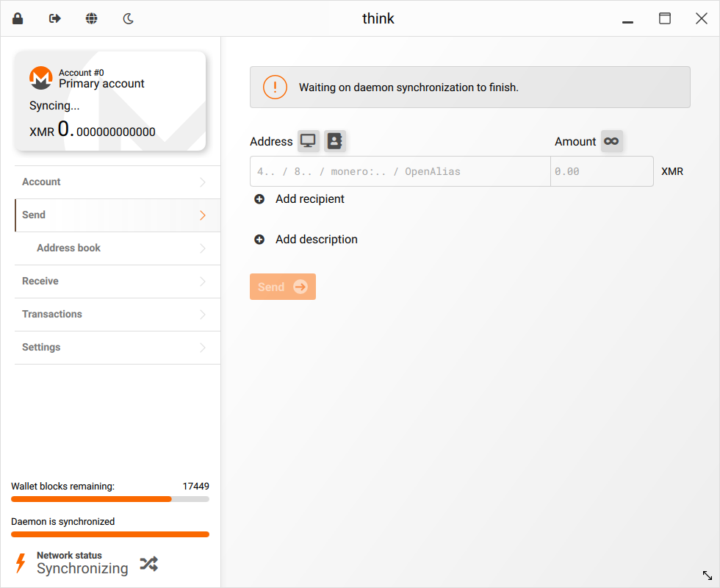720x588 pixels.
Task: Click the lightning bolt network status icon
Action: coord(21,563)
